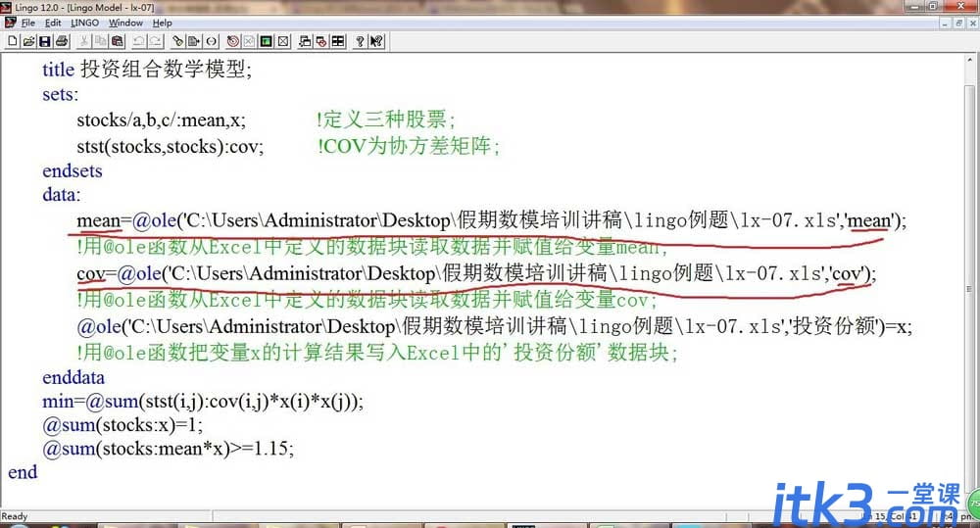Click the 'endsets' keyword
Image resolution: width=980 pixels, height=528 pixels.
click(72, 170)
